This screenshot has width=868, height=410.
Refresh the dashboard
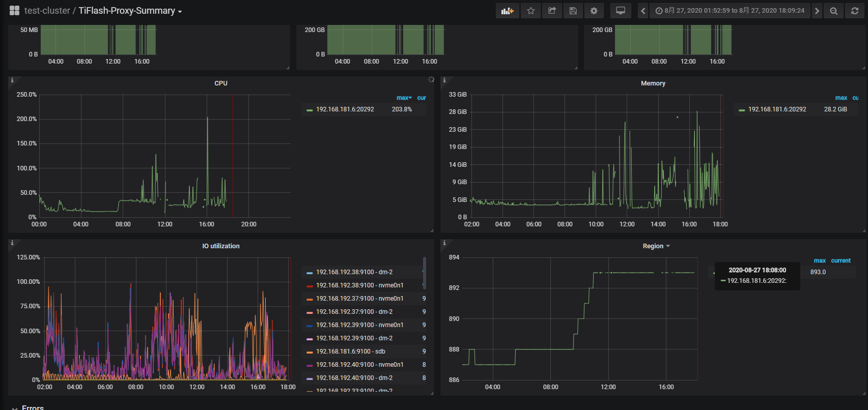(x=855, y=11)
